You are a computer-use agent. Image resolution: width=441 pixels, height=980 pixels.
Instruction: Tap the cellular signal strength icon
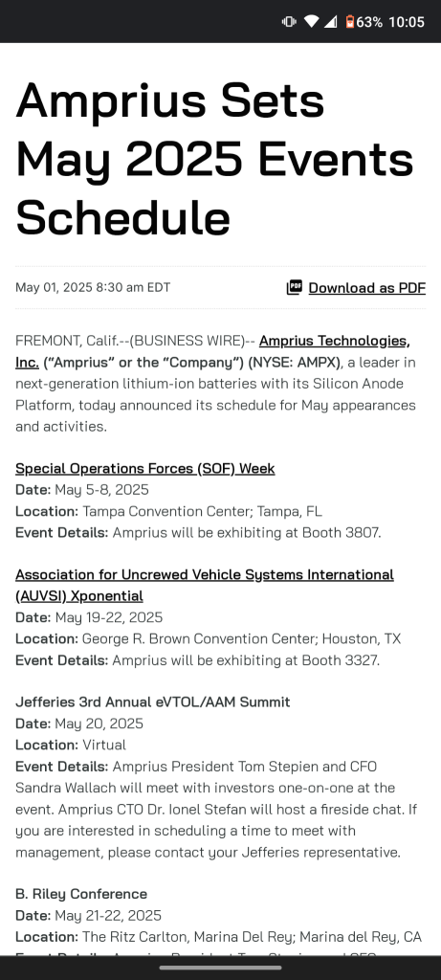331,22
